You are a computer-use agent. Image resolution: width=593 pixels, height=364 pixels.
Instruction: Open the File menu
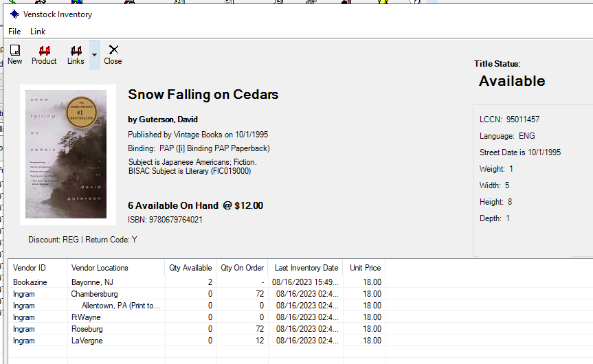tap(14, 32)
